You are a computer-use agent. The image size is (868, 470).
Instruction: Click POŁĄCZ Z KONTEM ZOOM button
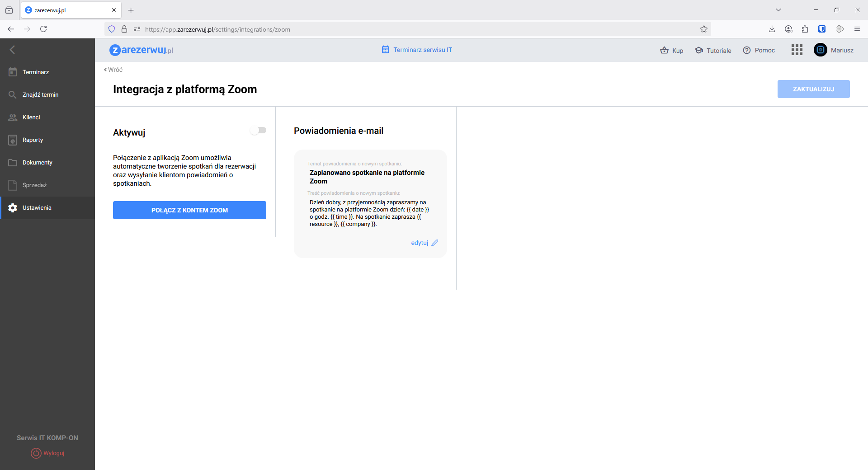tap(189, 210)
